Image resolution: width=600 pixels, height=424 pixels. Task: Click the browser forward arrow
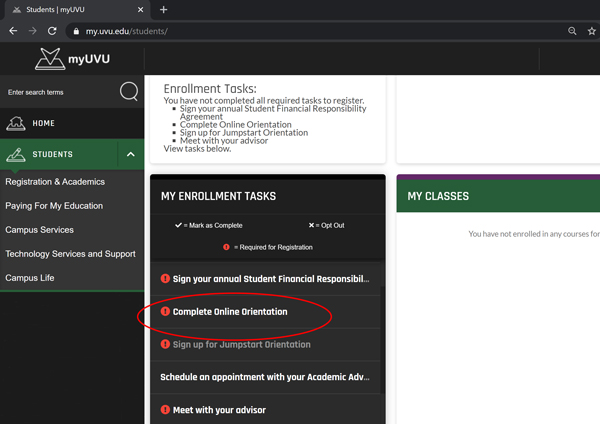click(33, 31)
